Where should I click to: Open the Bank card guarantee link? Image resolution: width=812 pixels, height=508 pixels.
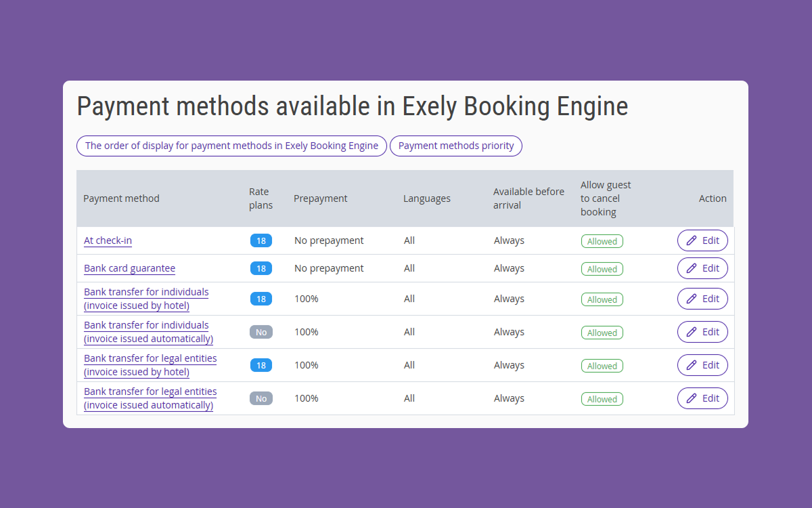point(129,268)
